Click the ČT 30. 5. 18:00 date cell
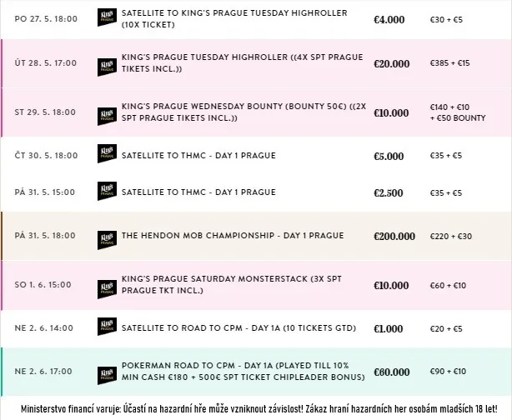Image resolution: width=512 pixels, height=420 pixels. click(46, 156)
